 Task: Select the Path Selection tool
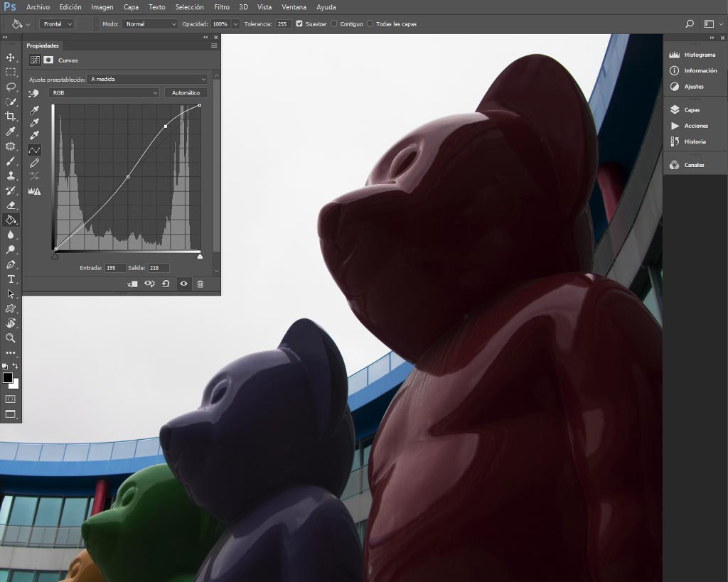click(10, 293)
